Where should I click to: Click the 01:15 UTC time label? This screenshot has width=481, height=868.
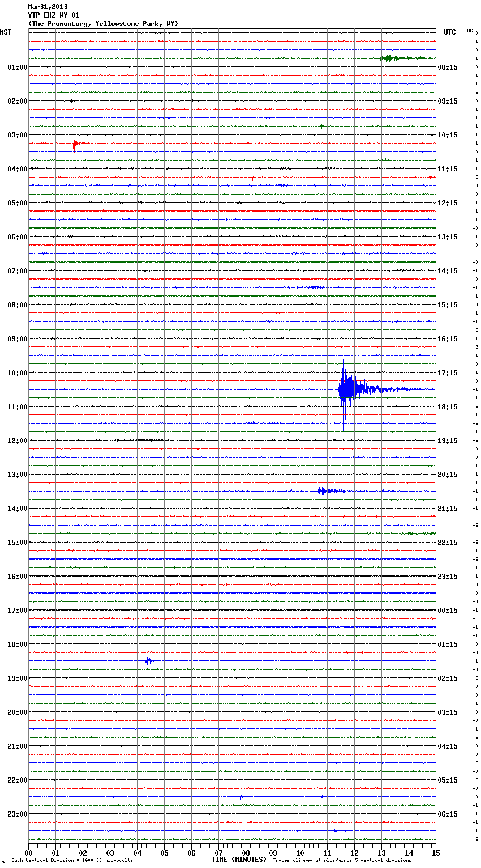(448, 644)
